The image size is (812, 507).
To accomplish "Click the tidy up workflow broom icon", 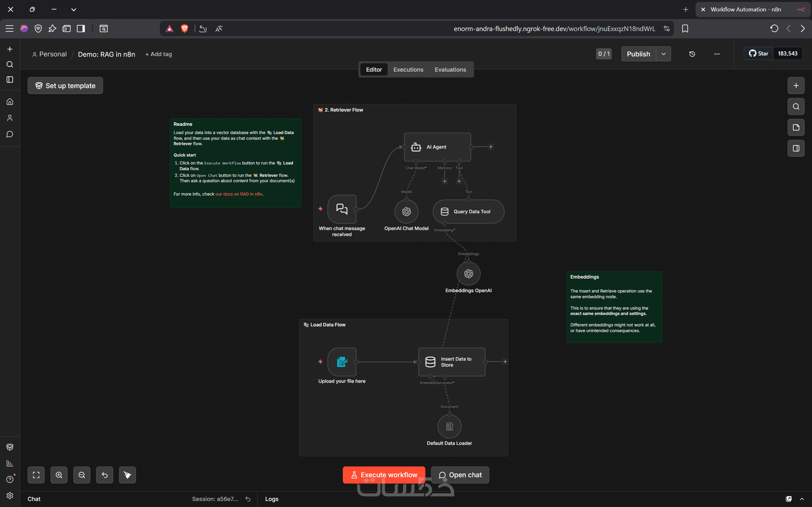I will (x=127, y=475).
